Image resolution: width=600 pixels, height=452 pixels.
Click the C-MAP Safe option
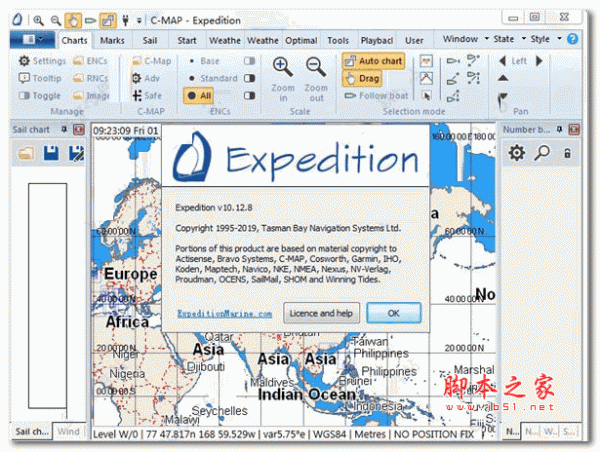point(147,96)
